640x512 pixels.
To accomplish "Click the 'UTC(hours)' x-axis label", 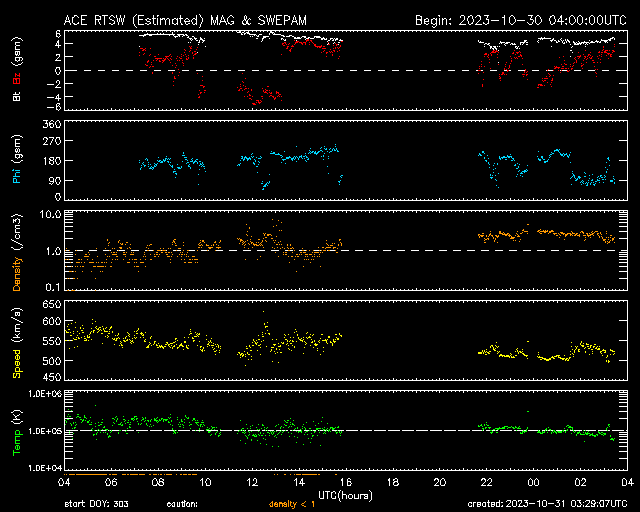I will (x=345, y=496).
